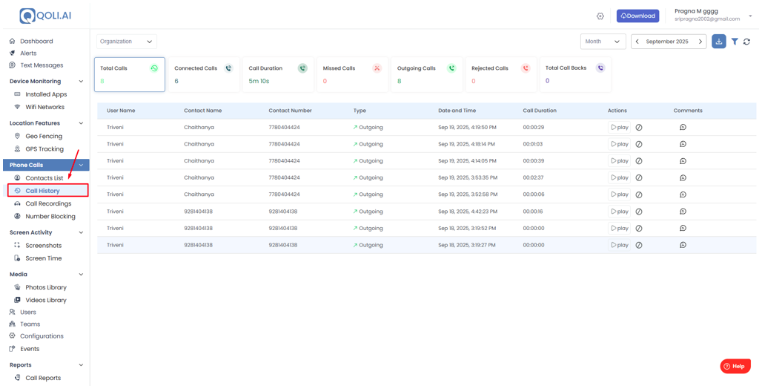Add comment on the 4:14:05 PM call
Image resolution: width=759 pixels, height=388 pixels.
click(683, 161)
